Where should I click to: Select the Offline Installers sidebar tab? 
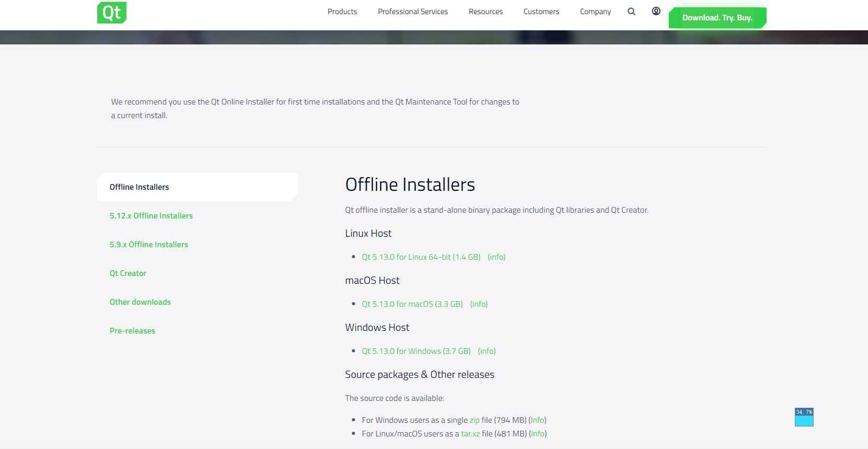pos(198,187)
